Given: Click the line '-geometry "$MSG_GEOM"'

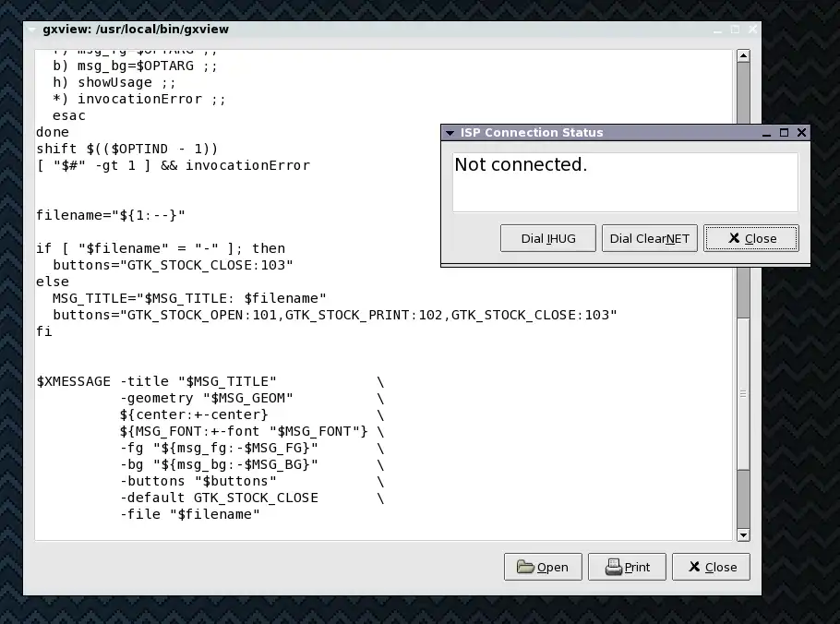Looking at the screenshot, I should click(206, 398).
